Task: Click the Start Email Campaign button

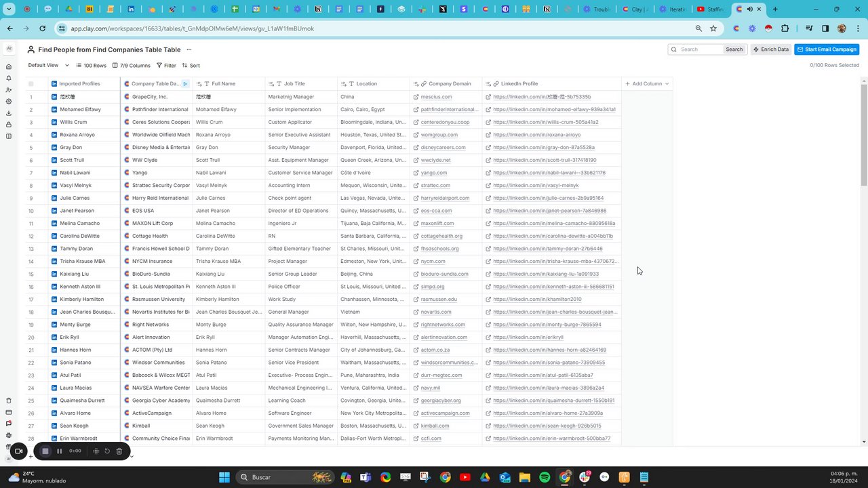Action: pos(827,49)
